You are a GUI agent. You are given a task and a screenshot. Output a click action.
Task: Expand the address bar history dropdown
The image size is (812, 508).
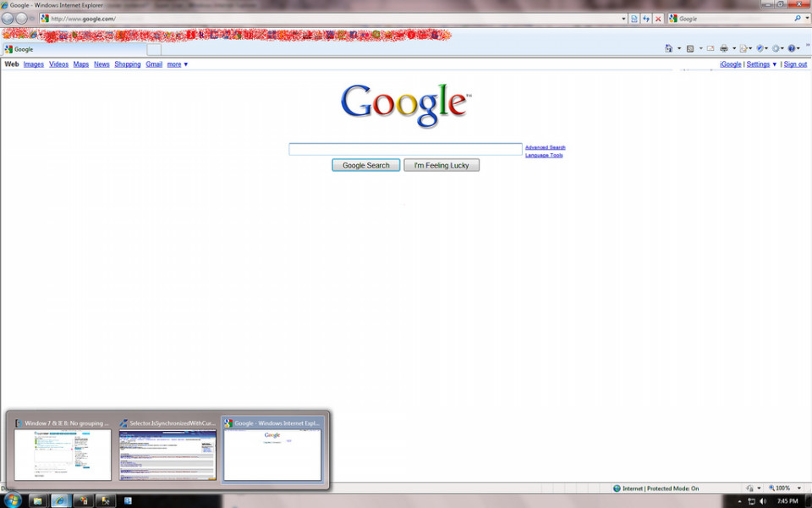pos(623,19)
